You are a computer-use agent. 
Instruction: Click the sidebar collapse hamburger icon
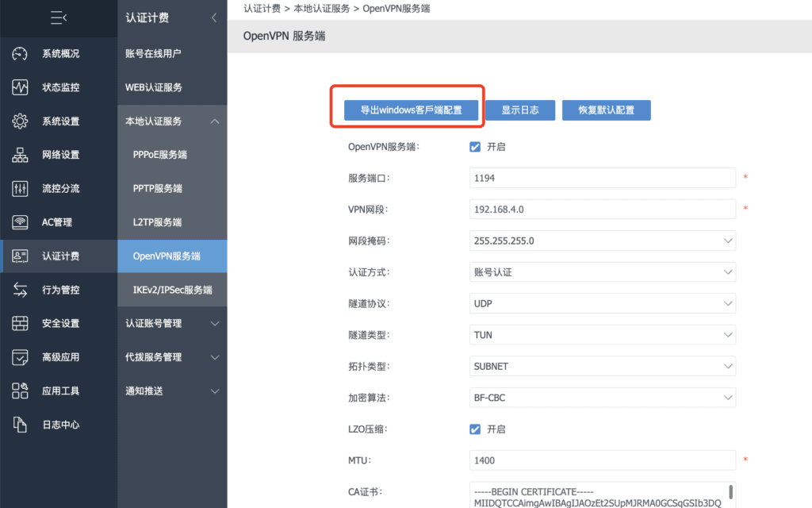58,17
